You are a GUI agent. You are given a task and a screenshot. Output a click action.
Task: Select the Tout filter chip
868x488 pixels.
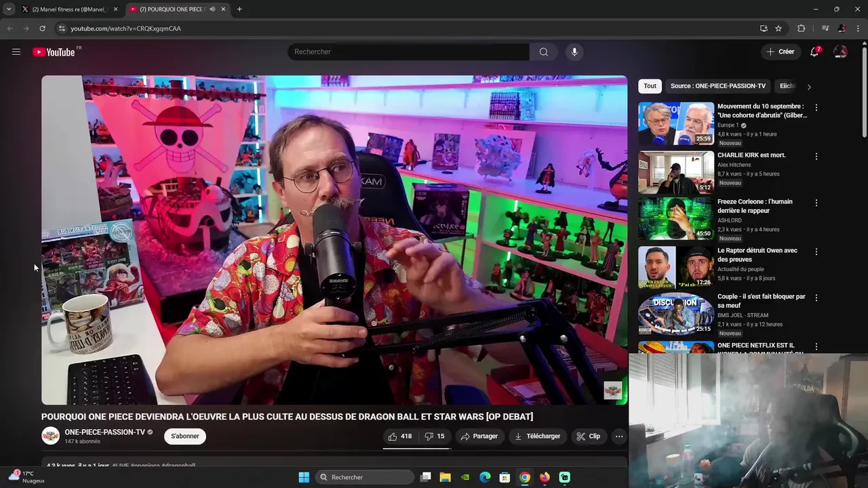click(650, 86)
